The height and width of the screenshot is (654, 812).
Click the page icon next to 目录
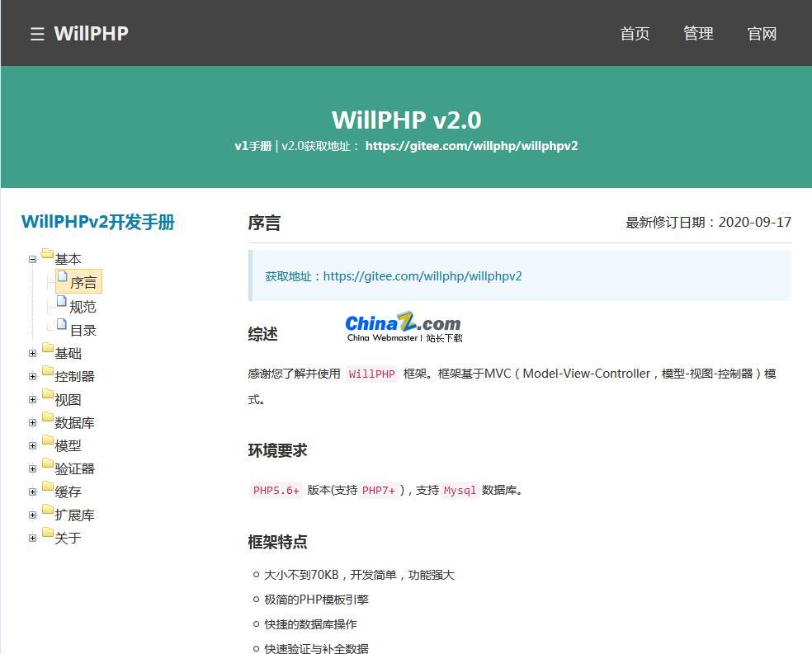click(62, 324)
